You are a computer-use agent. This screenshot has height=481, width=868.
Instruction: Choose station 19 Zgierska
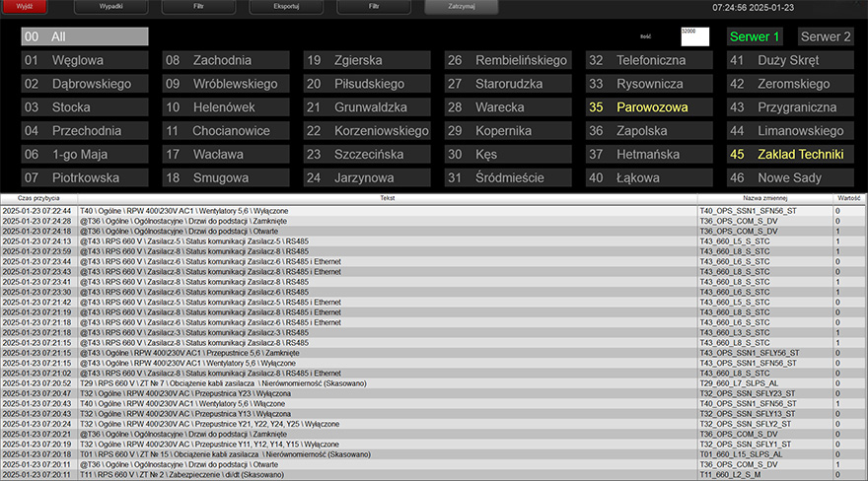pos(367,60)
